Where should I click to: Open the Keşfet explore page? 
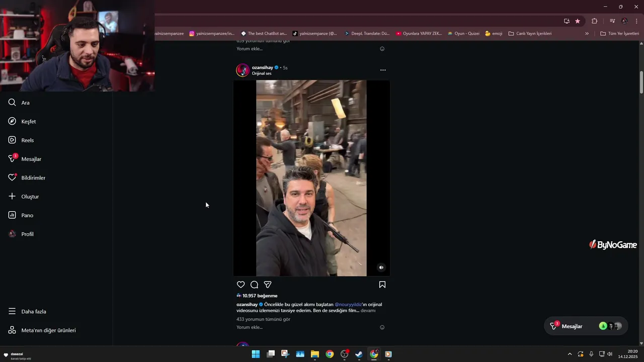(22, 121)
